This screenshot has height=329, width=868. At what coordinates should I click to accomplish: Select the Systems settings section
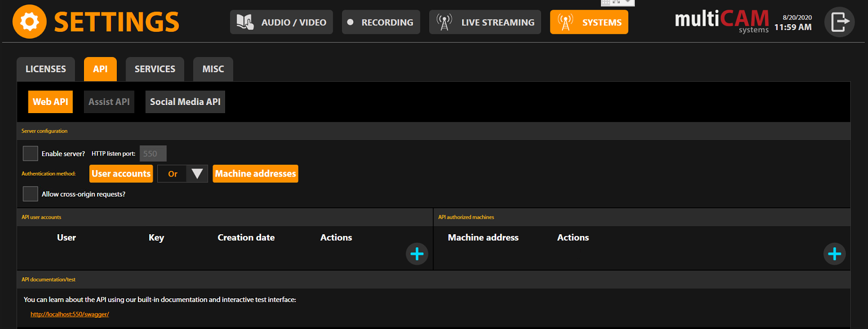click(x=589, y=22)
